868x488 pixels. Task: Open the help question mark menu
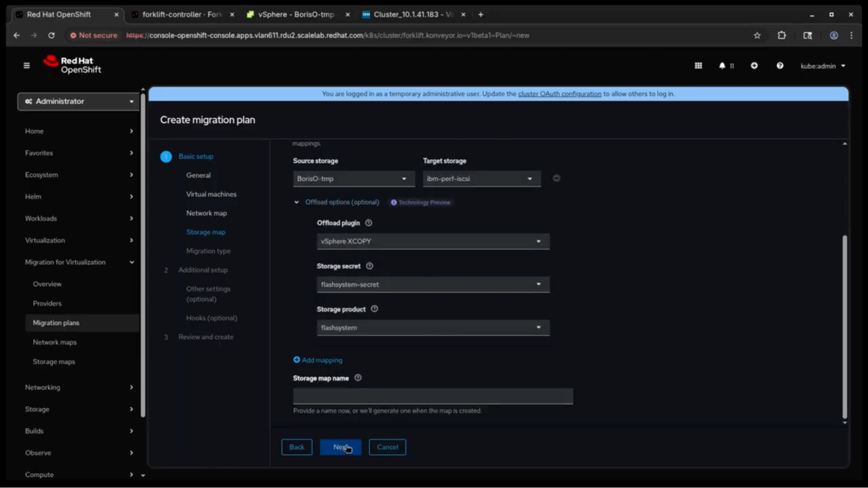pos(780,66)
